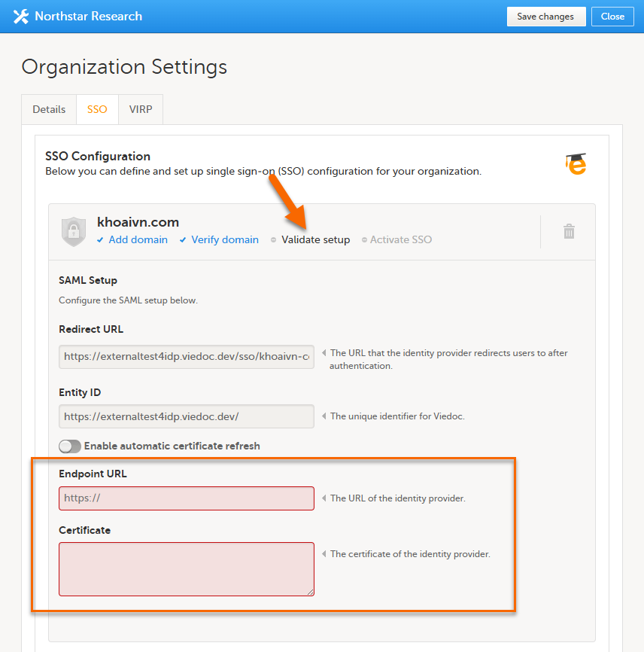Click the Verify domain link
Viewport: 644px width, 652px height.
tap(225, 240)
